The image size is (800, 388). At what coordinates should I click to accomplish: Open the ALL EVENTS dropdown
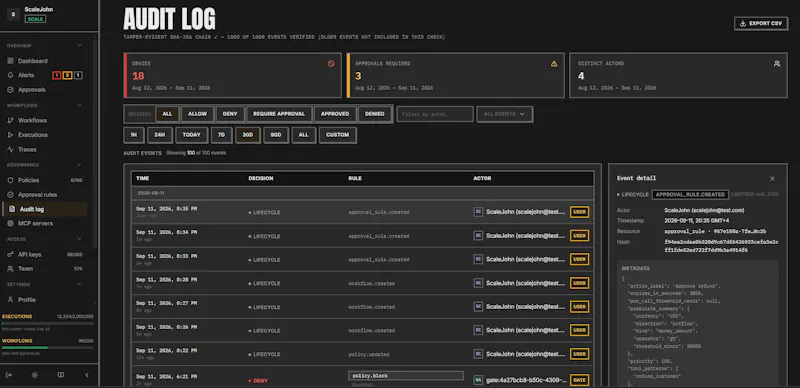(505, 114)
